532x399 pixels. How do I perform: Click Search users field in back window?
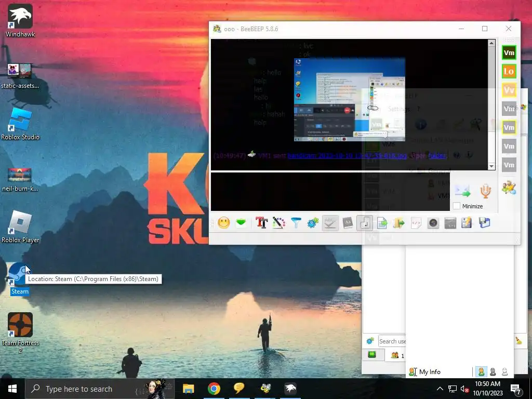click(392, 341)
